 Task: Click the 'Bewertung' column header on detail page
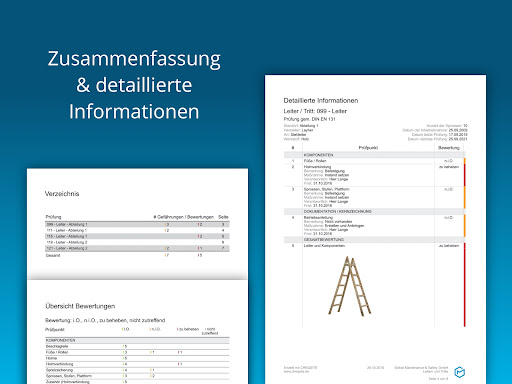[x=449, y=148]
